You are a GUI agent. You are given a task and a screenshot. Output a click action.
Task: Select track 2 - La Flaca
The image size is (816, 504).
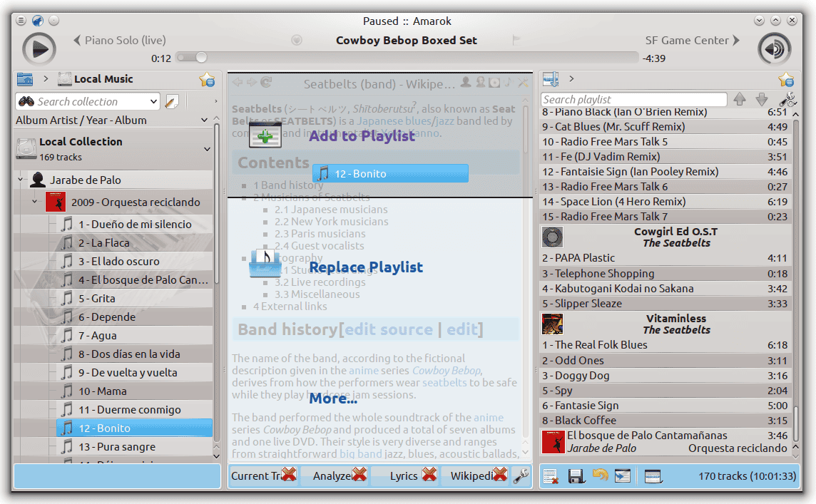pyautogui.click(x=135, y=243)
